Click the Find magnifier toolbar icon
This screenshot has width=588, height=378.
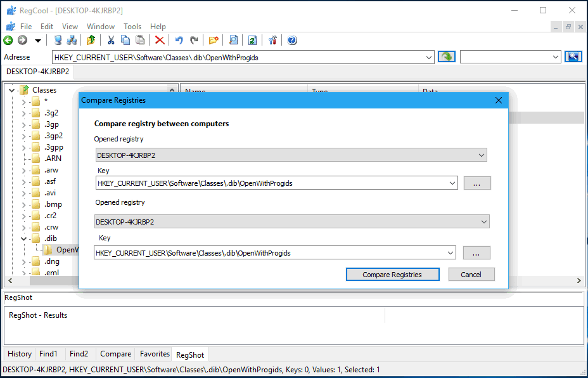click(x=233, y=40)
